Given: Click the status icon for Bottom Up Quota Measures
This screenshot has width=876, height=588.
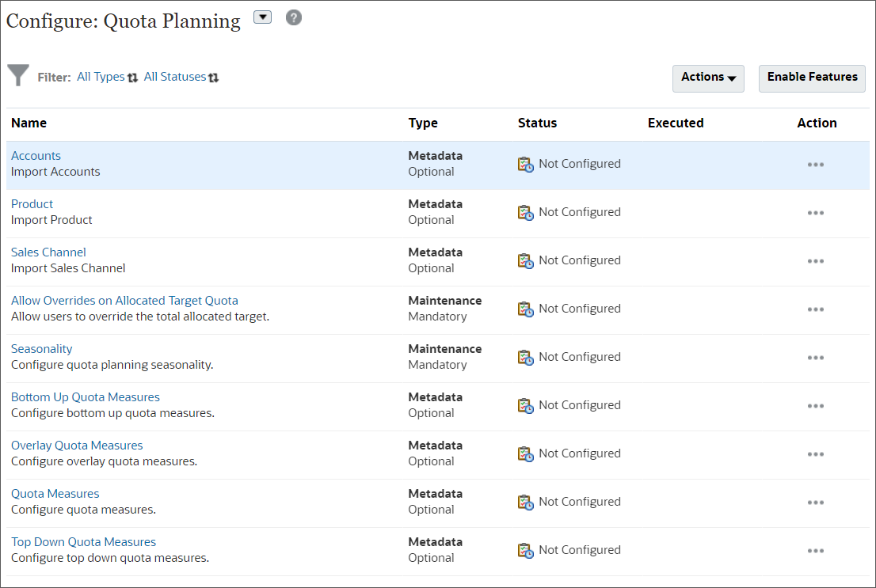Looking at the screenshot, I should (524, 404).
